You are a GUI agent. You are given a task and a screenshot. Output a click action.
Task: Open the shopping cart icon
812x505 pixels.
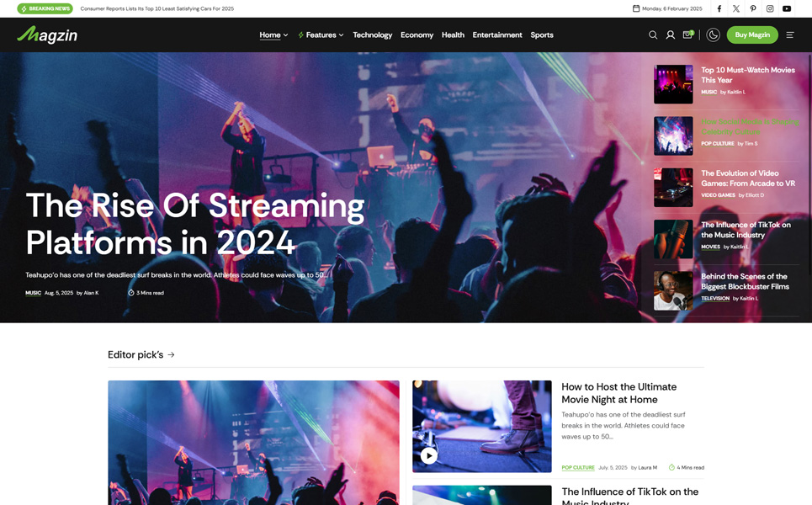click(x=687, y=35)
